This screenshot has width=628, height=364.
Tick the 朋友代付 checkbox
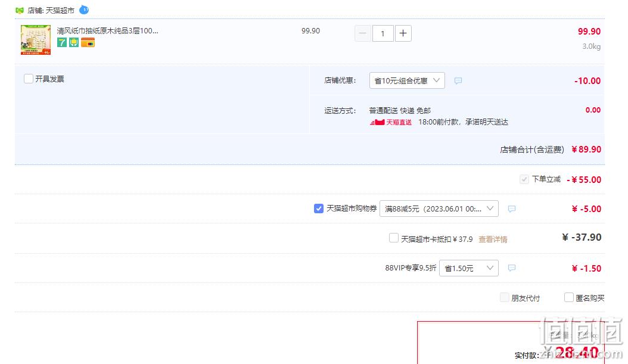tap(504, 297)
